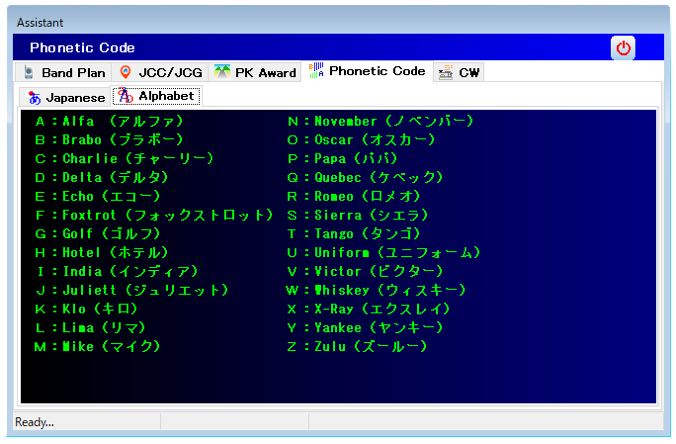Click the 'S : Sierra' row
676x444 pixels.
[x=358, y=215]
